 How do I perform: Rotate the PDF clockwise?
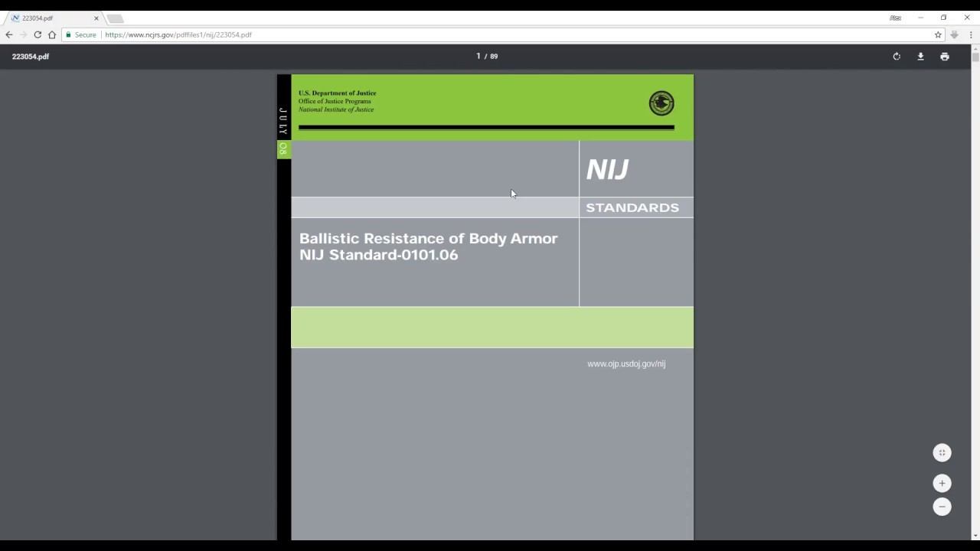click(897, 57)
